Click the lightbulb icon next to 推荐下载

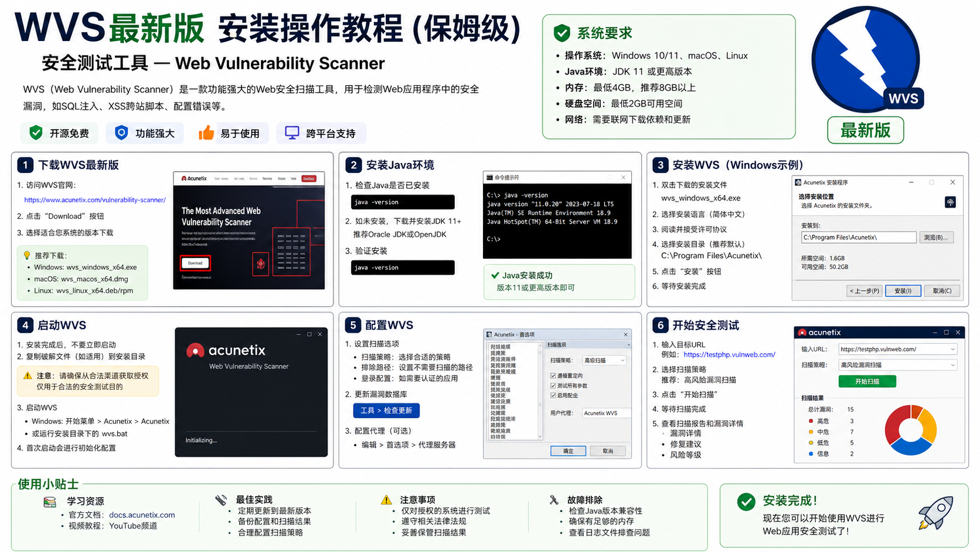(26, 255)
